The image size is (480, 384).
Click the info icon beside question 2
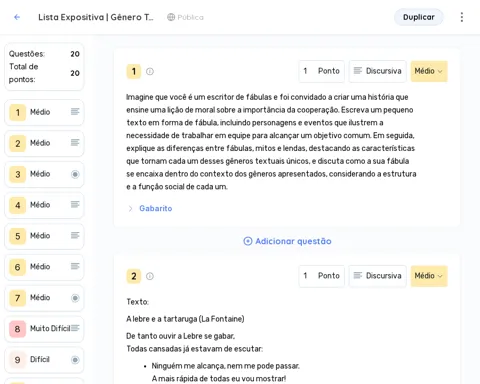150,276
